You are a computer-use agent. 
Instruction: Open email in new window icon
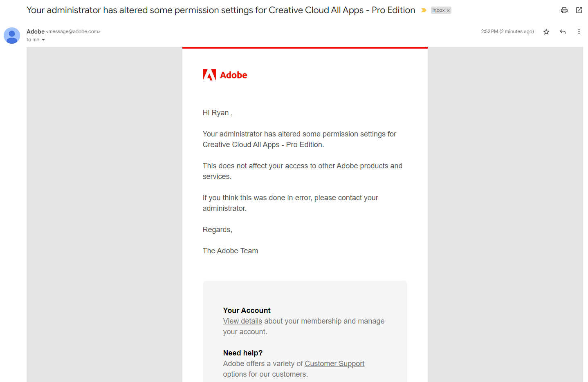coord(579,10)
